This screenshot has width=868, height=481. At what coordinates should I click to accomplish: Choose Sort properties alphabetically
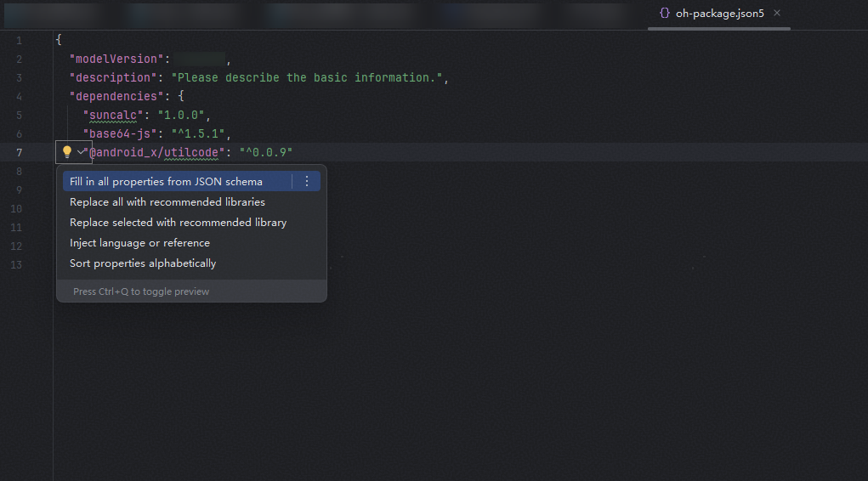coord(143,263)
